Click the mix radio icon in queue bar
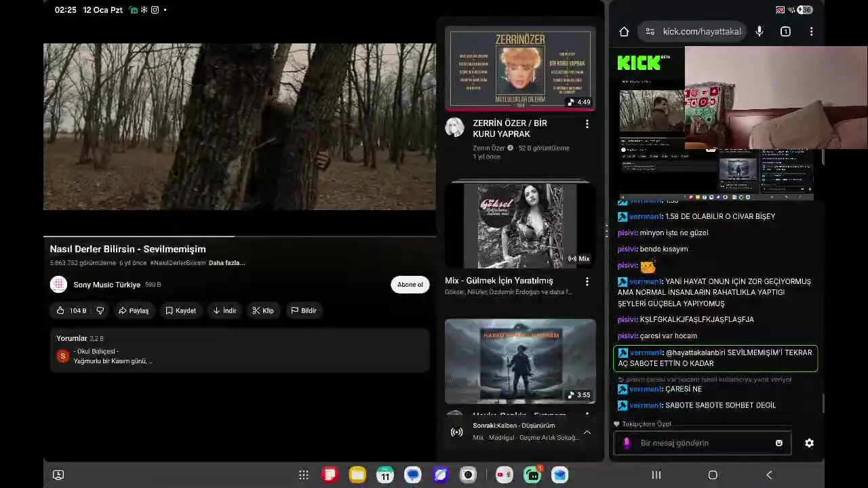 (457, 432)
